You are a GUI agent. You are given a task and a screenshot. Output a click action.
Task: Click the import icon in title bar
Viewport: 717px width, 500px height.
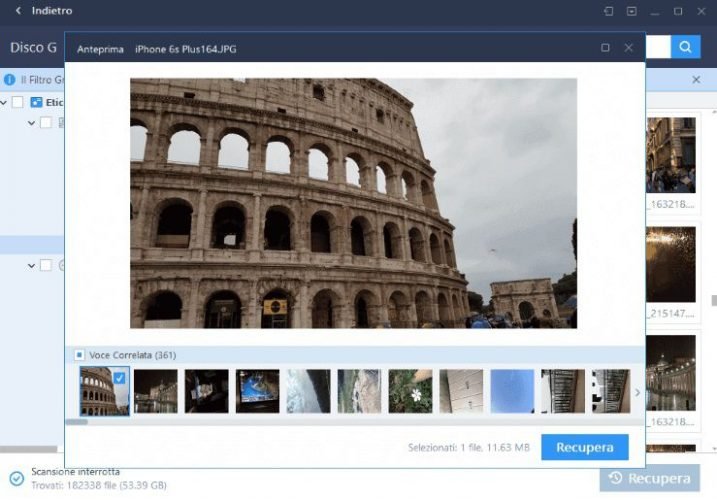coord(631,11)
